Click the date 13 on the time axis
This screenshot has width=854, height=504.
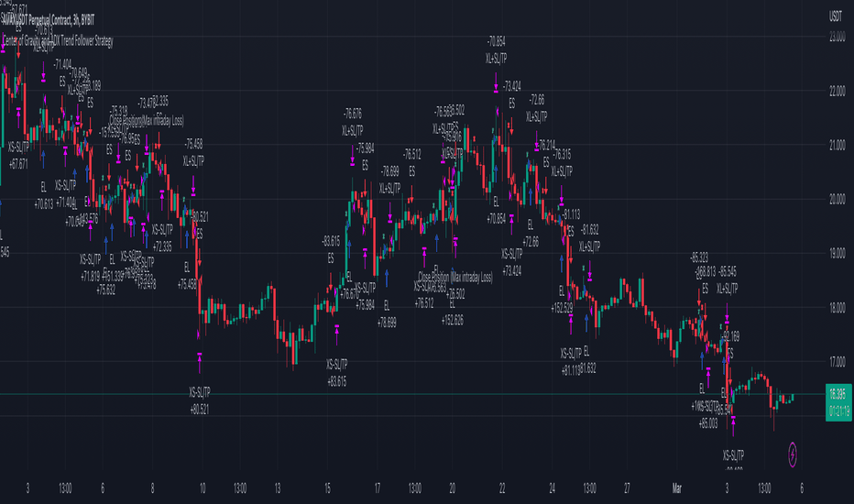[278, 488]
